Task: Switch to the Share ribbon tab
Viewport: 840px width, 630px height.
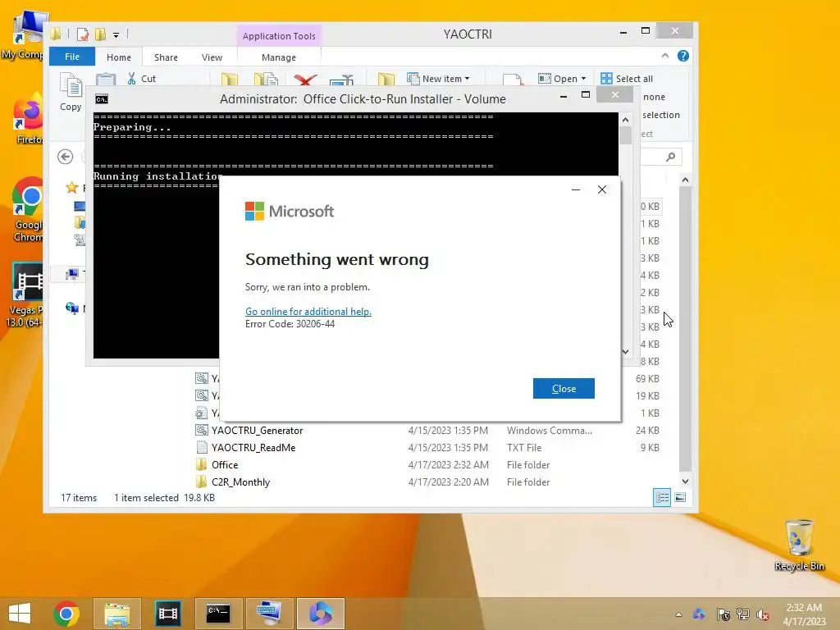Action: (166, 57)
